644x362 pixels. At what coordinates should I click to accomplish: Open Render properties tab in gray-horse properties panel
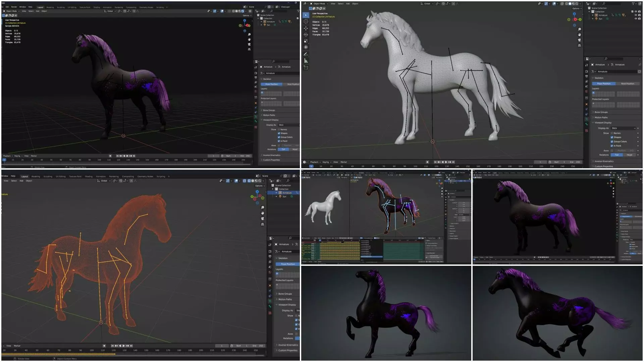tap(586, 71)
